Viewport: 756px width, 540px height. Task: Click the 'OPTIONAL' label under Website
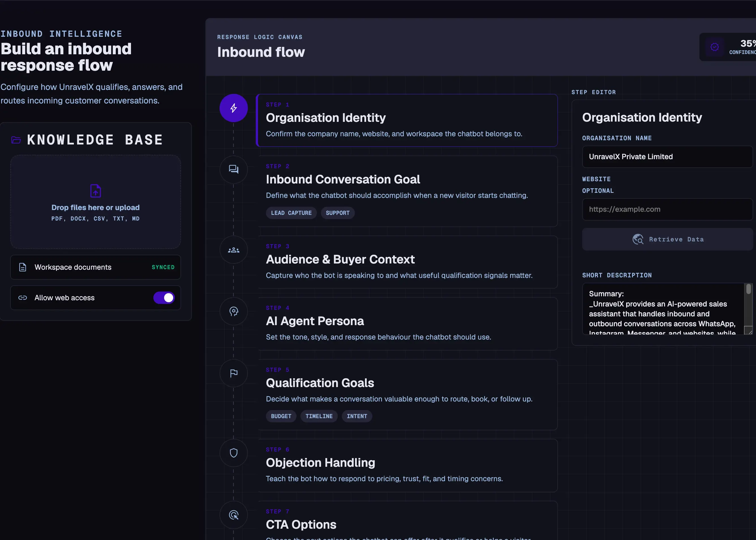(x=598, y=191)
